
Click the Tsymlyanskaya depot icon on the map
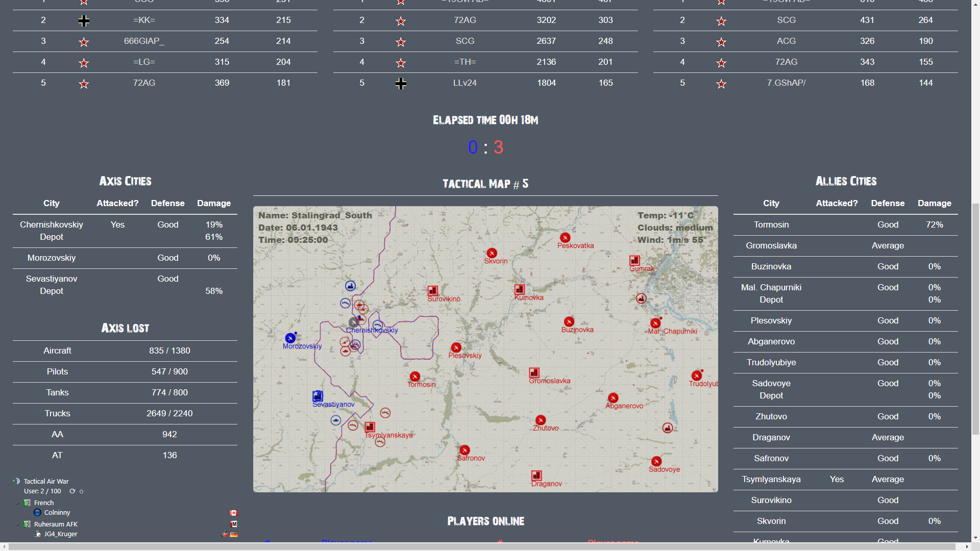pos(370,427)
